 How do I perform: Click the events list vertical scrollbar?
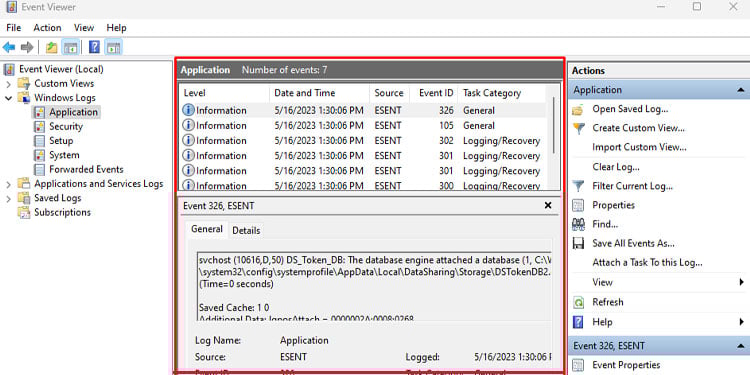554,125
